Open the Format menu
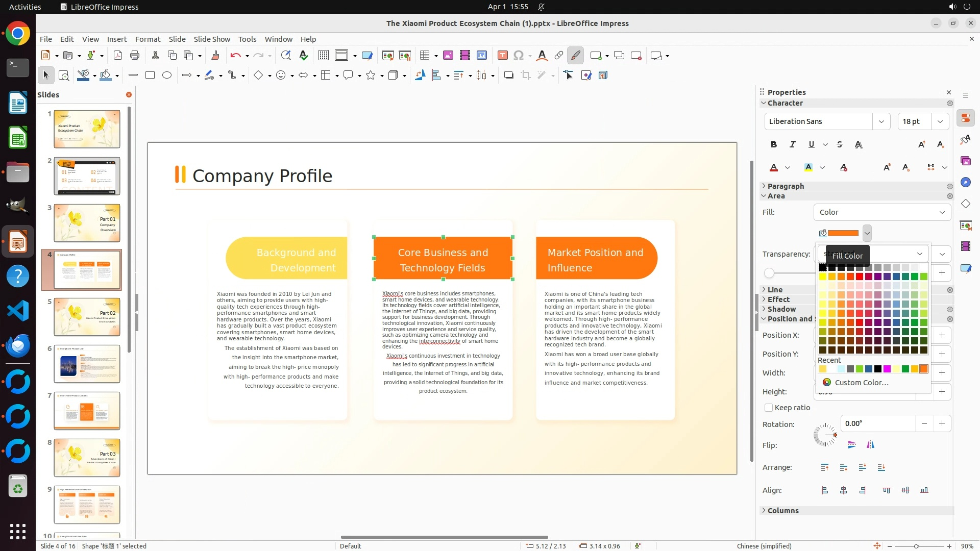Screen dimensions: 980x551 click(x=148, y=39)
